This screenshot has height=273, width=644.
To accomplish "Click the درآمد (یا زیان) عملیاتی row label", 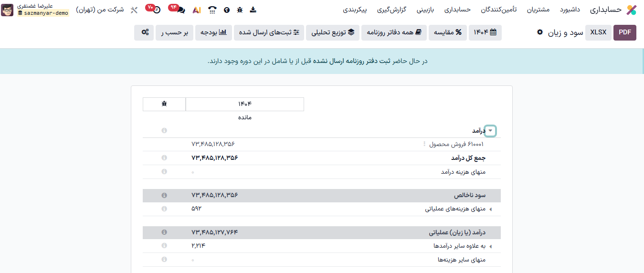I will click(457, 232).
